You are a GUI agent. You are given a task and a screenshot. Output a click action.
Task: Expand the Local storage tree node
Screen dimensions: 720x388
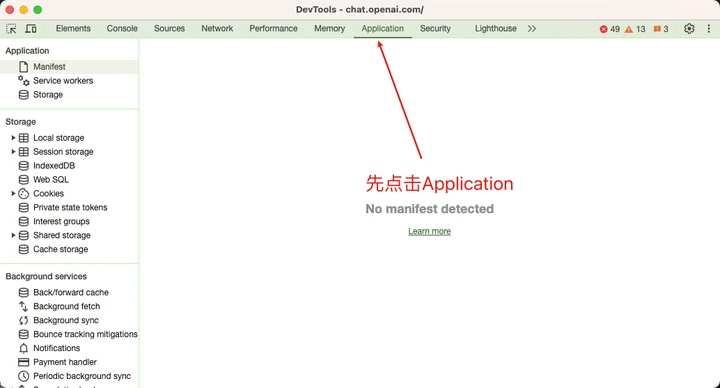click(x=13, y=138)
